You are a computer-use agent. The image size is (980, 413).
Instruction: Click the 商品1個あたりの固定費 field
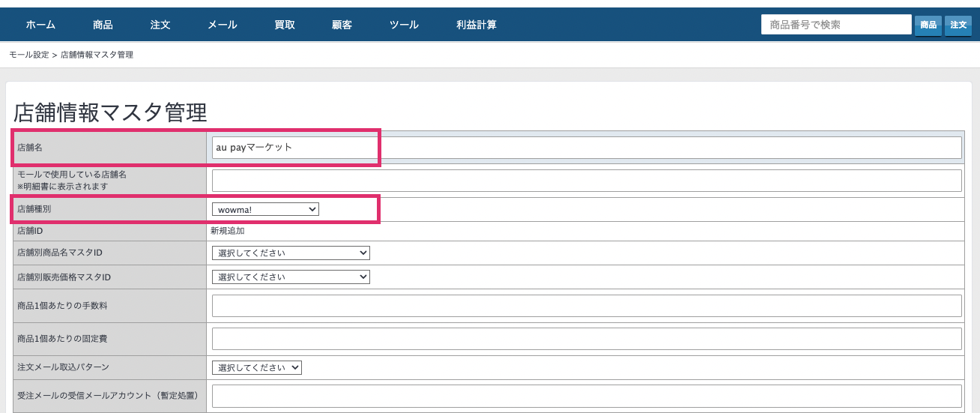click(x=587, y=339)
